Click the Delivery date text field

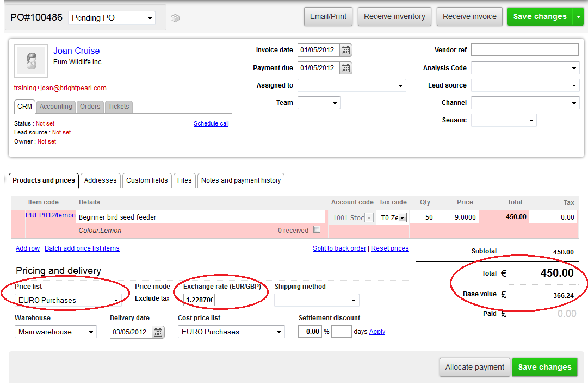(x=131, y=332)
